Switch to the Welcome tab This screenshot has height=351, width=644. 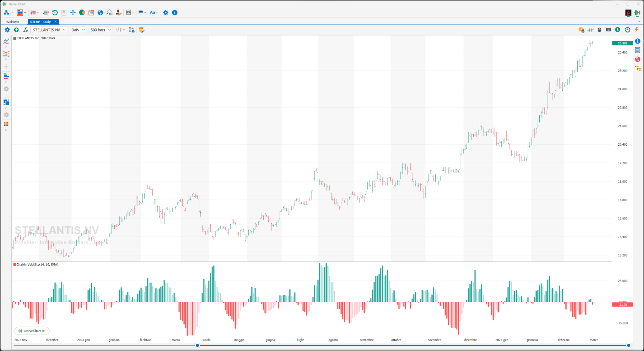[13, 22]
